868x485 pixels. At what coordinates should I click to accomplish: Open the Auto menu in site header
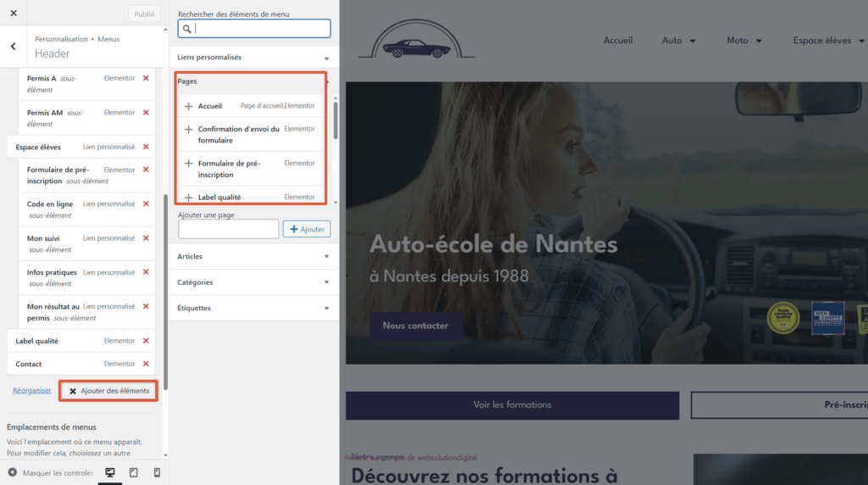[678, 41]
